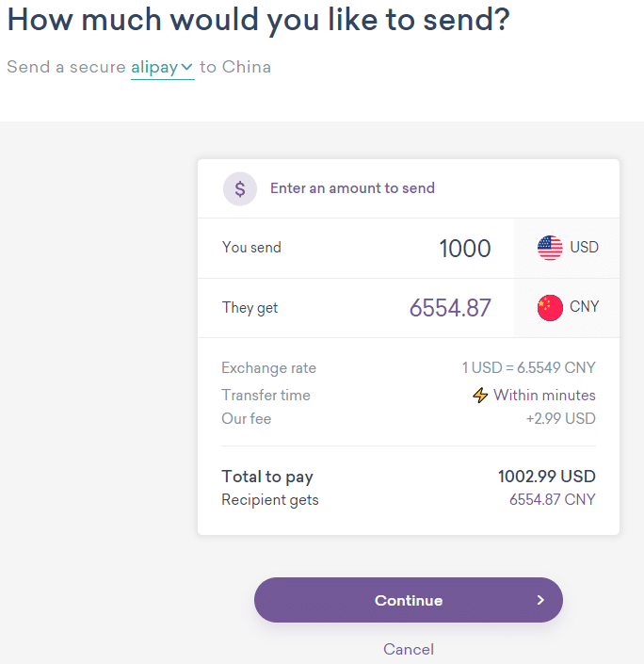Click the +2.99 USD fee amount
This screenshot has height=664, width=644.
(x=560, y=418)
